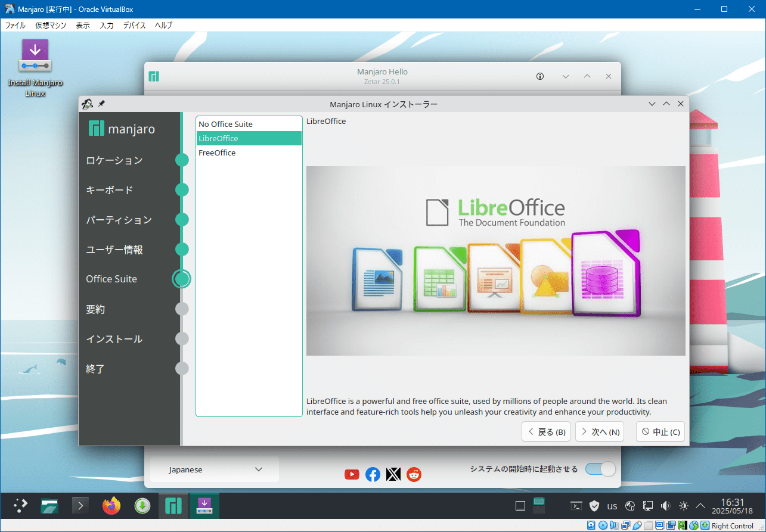Screen dimensions: 766x532
Task: Click the 中止 (C) cancel button
Action: 660,432
